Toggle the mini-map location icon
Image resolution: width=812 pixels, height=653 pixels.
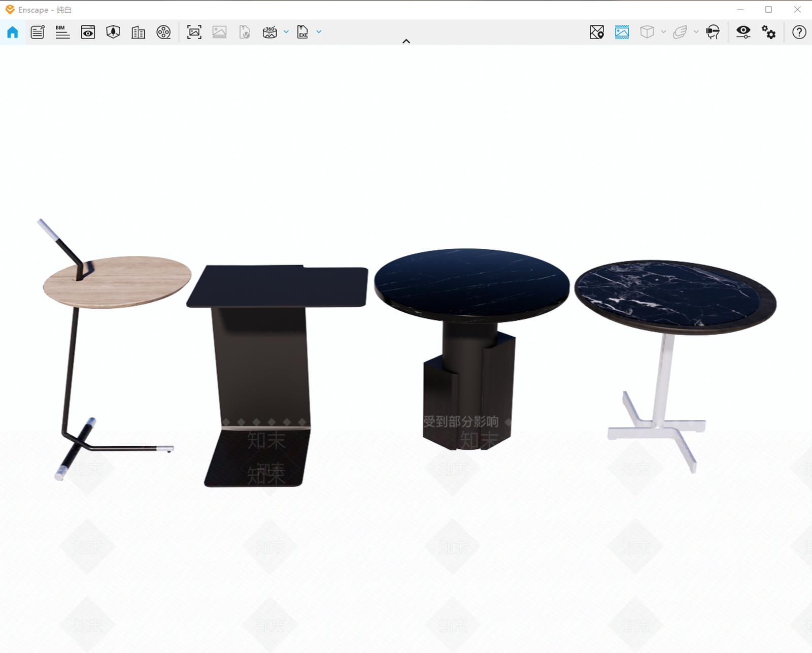(597, 32)
